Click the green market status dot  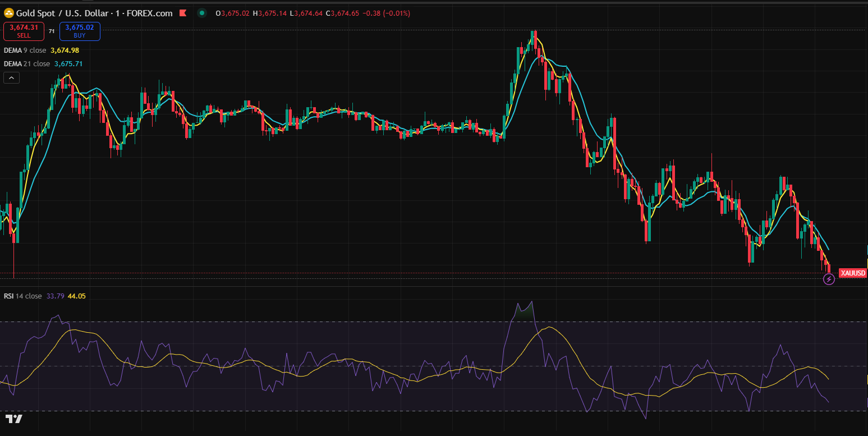point(202,13)
